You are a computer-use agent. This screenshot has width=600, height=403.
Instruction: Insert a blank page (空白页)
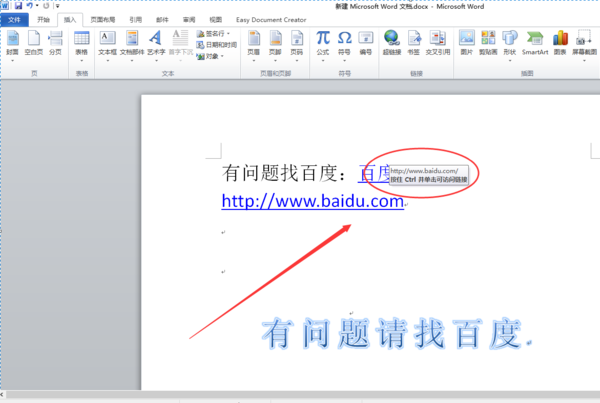coord(34,43)
